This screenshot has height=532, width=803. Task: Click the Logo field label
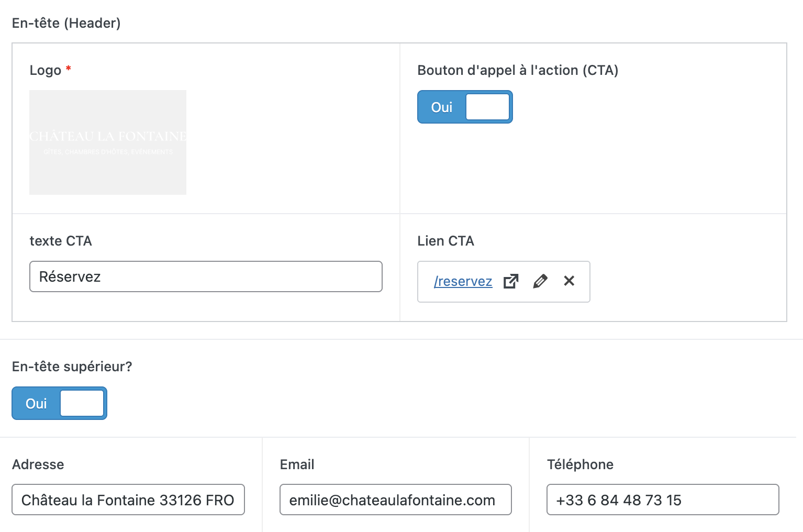[46, 70]
